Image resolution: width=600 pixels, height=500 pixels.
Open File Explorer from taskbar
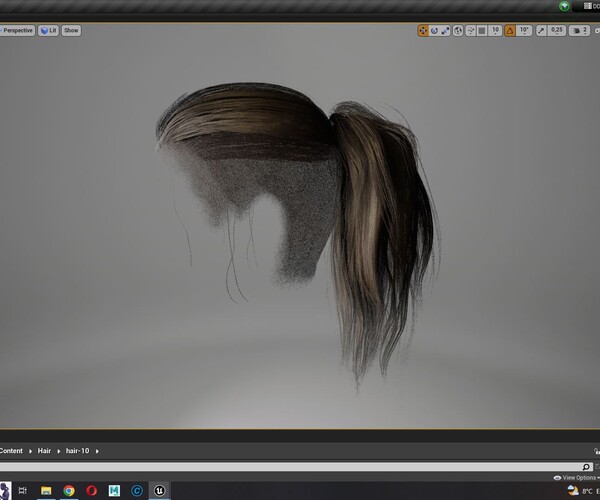(46, 490)
